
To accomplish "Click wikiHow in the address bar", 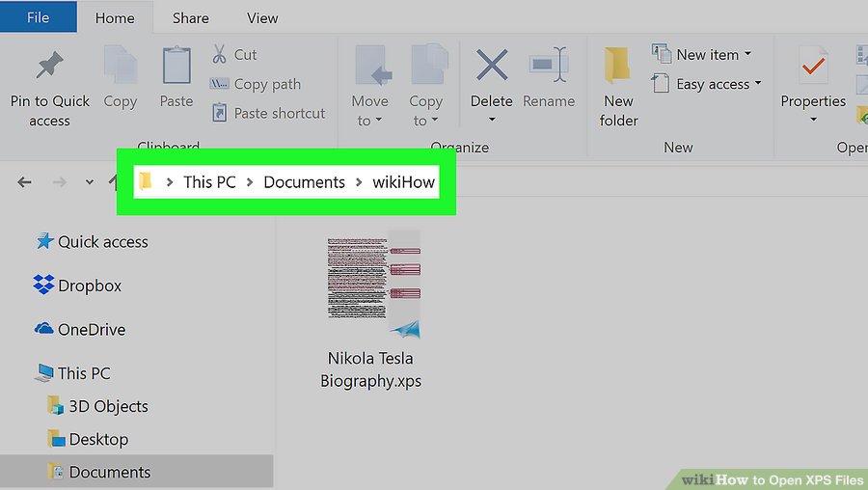I will [x=403, y=181].
